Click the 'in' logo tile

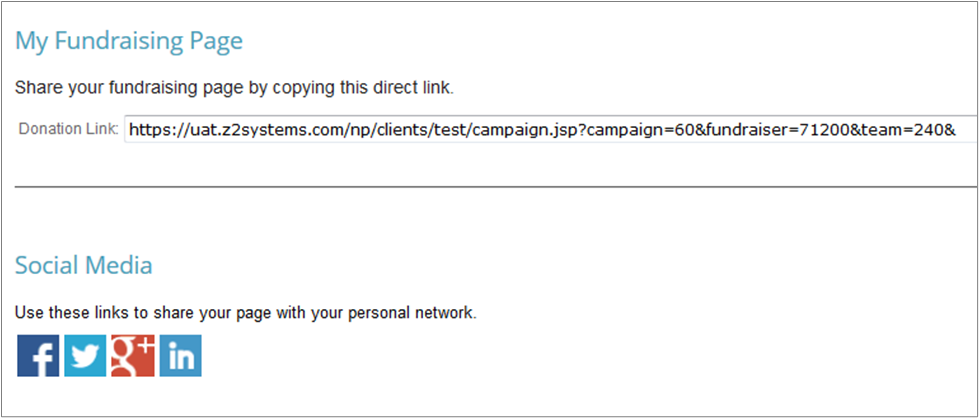point(180,356)
